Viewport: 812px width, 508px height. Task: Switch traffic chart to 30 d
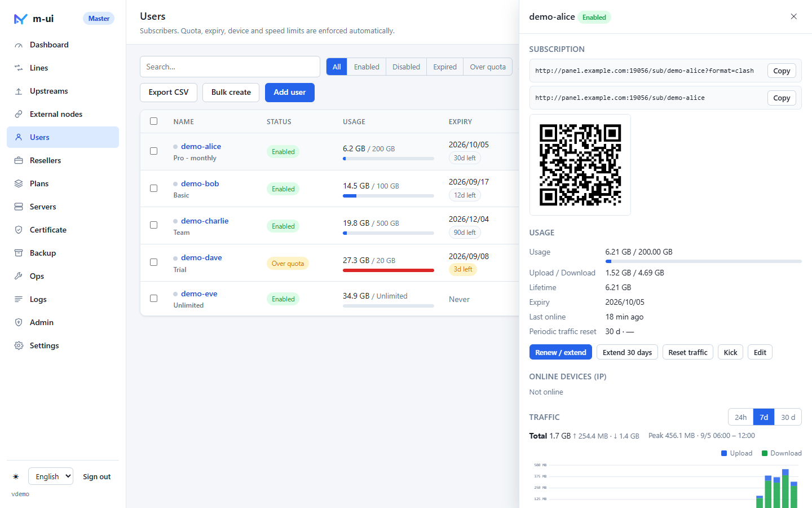tap(788, 417)
